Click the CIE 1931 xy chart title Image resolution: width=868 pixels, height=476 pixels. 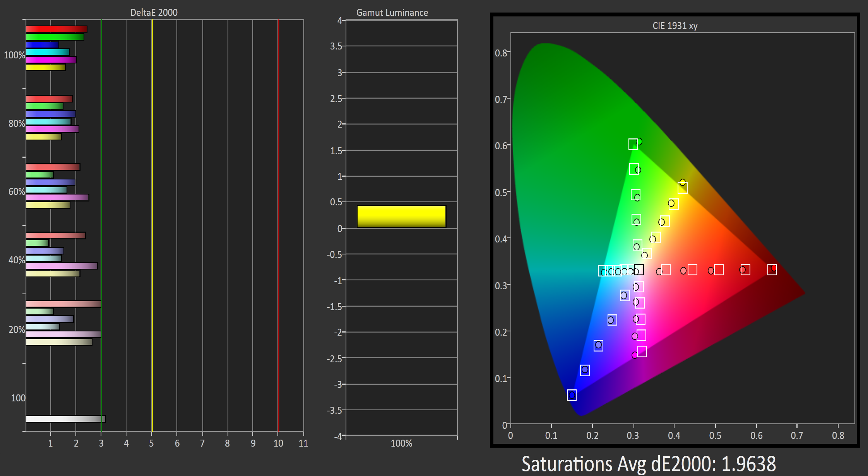pos(675,26)
